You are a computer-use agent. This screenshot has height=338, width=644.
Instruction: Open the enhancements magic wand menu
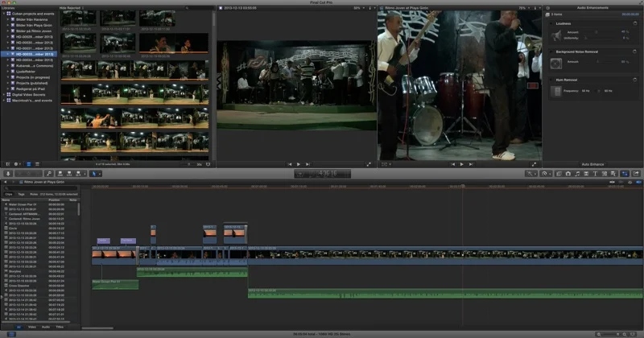pyautogui.click(x=530, y=174)
